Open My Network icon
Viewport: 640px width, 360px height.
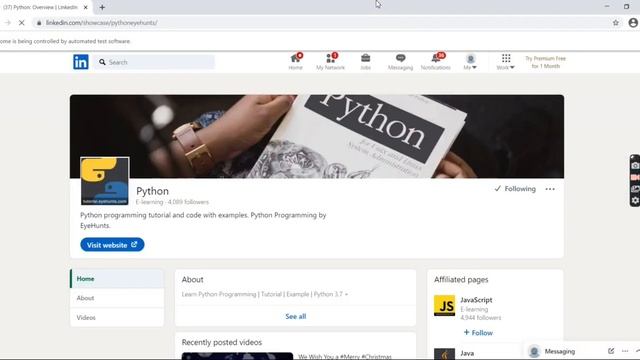tap(330, 62)
